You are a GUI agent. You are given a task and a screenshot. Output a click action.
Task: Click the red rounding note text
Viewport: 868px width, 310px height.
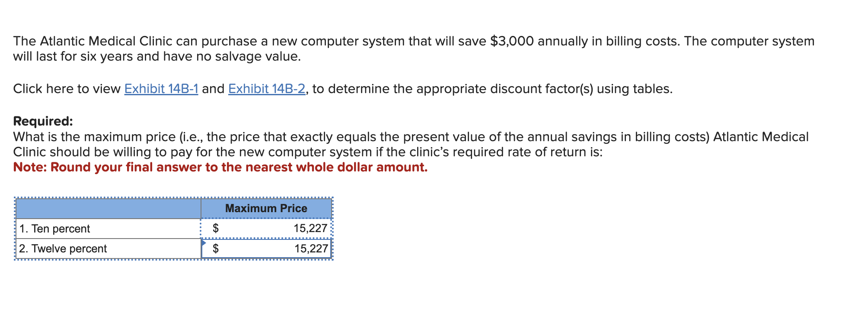click(220, 167)
